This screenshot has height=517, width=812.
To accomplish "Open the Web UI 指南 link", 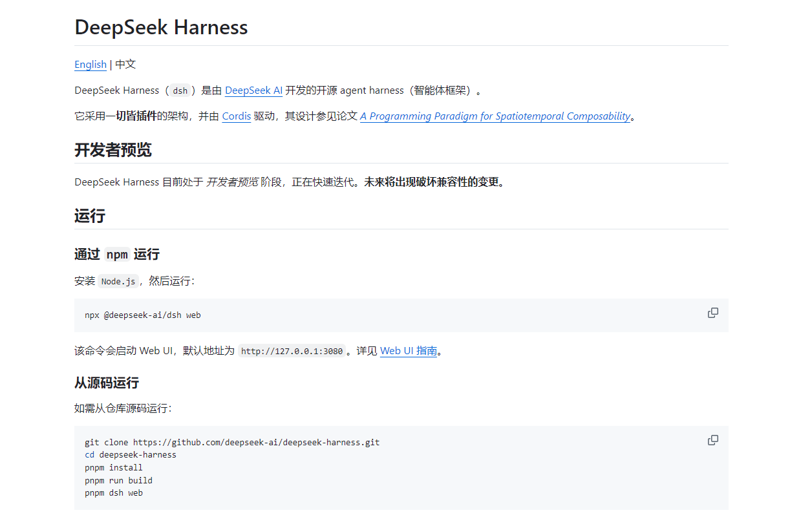I will tap(409, 351).
